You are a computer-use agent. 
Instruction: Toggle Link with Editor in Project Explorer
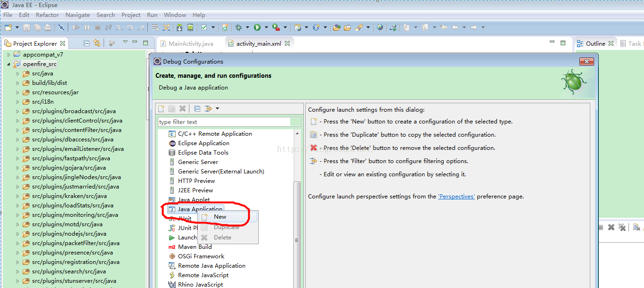97,43
